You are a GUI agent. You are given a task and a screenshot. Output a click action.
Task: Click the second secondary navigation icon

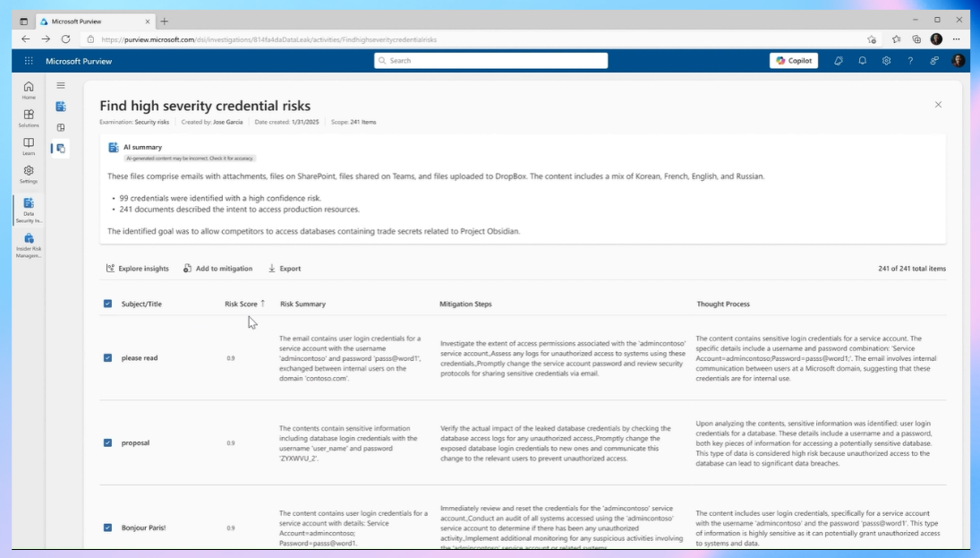click(61, 127)
